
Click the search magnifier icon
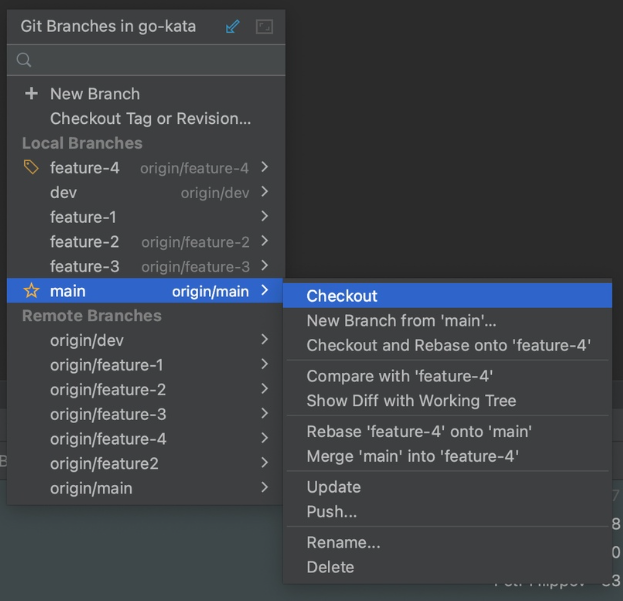tap(25, 60)
